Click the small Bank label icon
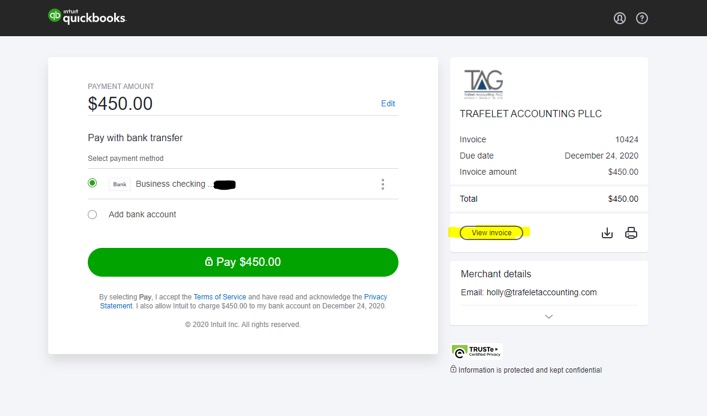This screenshot has height=416, width=707. 119,184
